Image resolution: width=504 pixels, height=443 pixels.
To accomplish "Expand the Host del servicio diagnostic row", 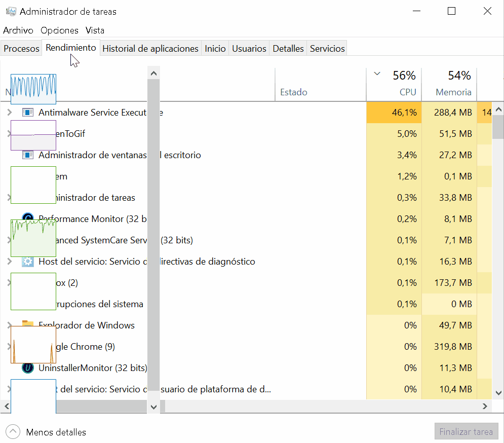I will pyautogui.click(x=9, y=262).
